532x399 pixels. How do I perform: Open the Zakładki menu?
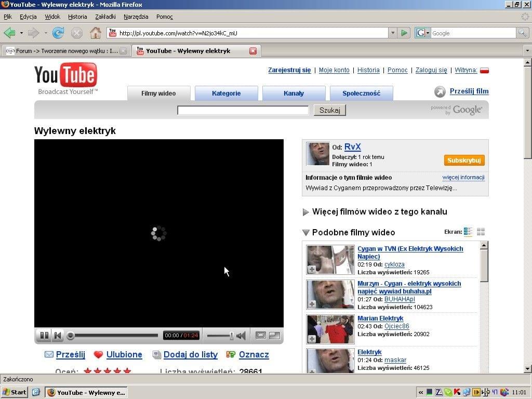pos(105,17)
